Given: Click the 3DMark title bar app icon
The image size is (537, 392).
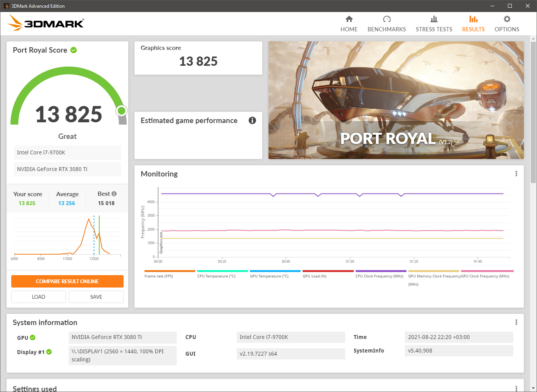Looking at the screenshot, I should click(6, 6).
